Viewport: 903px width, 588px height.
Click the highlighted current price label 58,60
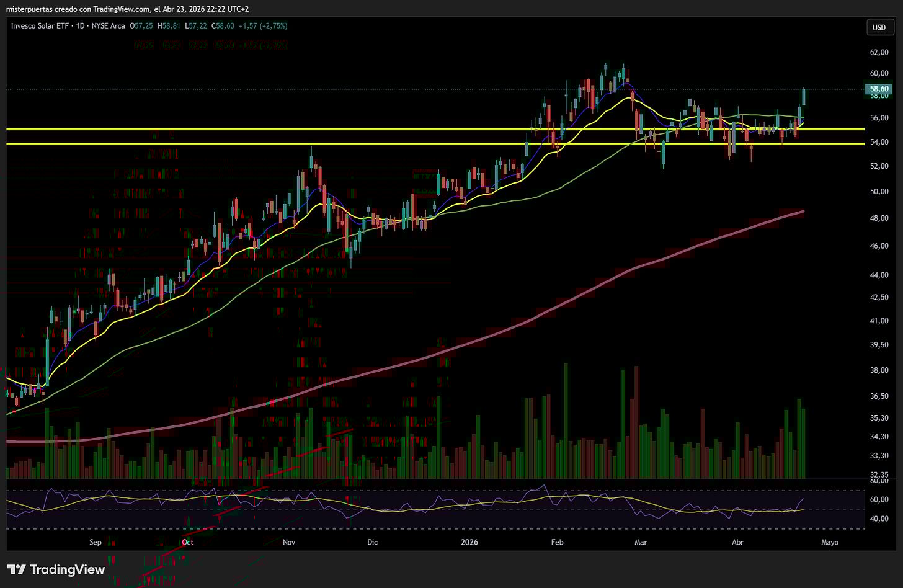(x=879, y=89)
